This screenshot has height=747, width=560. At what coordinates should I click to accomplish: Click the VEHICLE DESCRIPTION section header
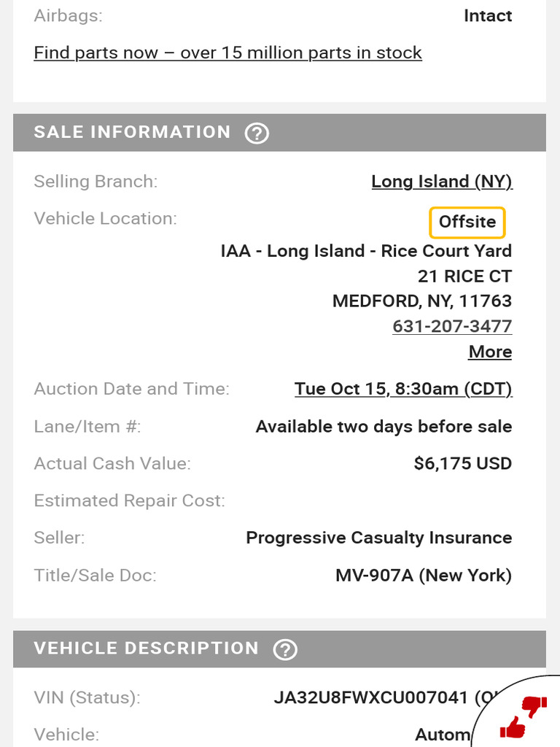[146, 649]
